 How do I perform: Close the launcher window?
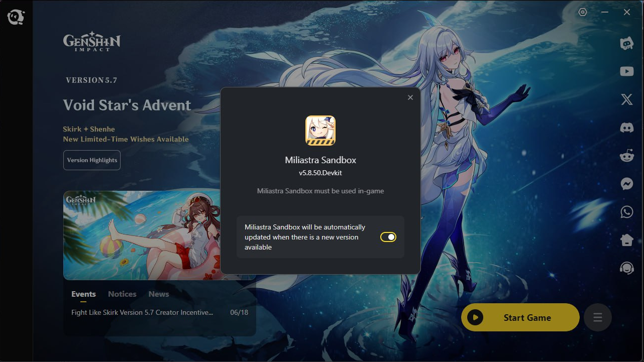coord(627,12)
